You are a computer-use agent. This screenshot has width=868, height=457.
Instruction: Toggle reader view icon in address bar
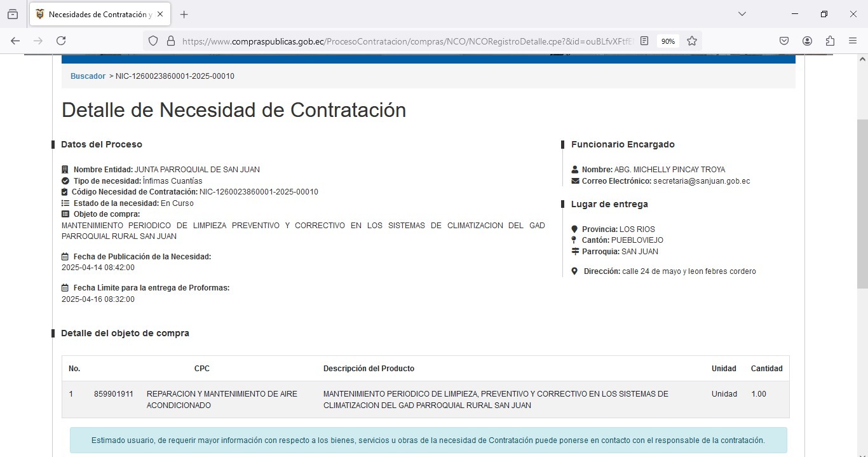(644, 41)
